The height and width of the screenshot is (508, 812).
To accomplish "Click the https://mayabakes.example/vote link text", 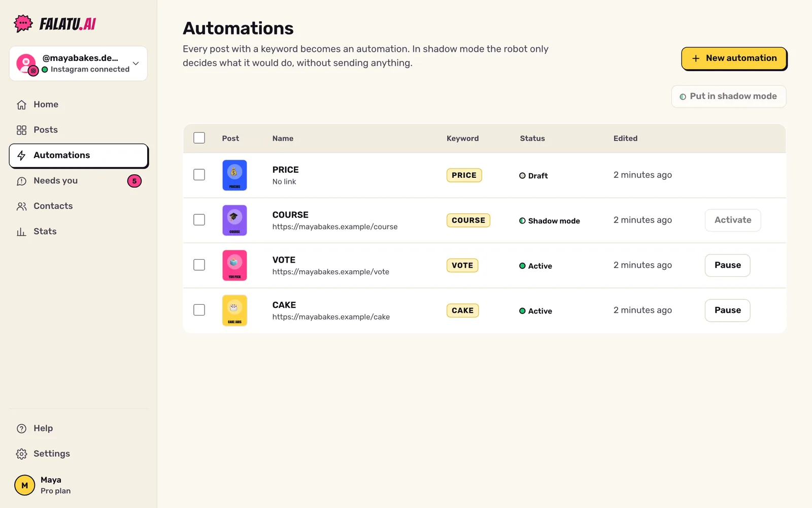I will tap(331, 272).
